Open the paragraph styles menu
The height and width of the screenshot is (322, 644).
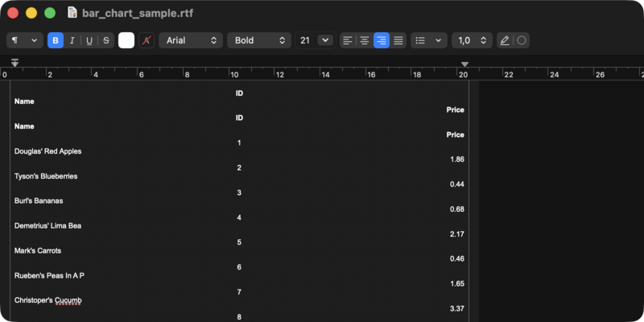(x=25, y=40)
